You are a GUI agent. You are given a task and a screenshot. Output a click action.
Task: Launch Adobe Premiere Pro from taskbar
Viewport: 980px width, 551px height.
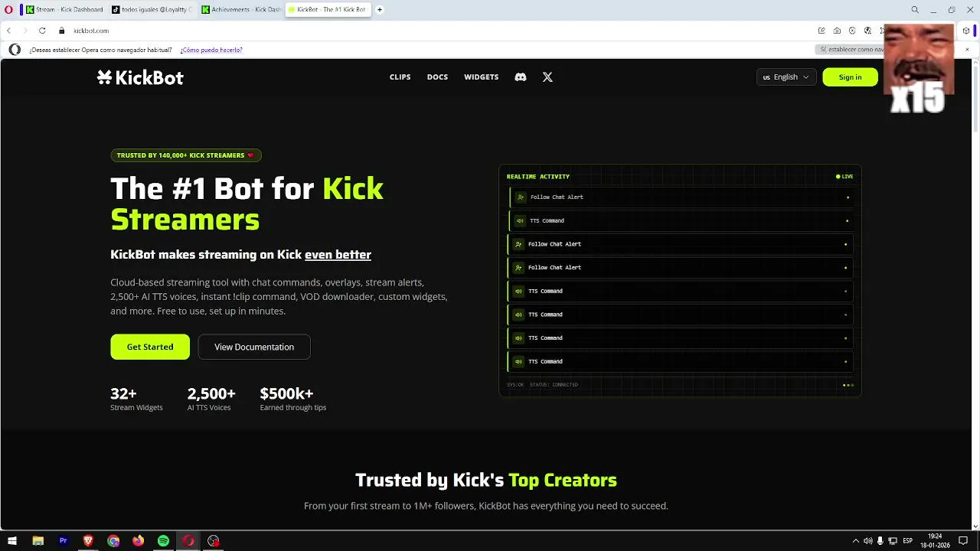click(63, 541)
